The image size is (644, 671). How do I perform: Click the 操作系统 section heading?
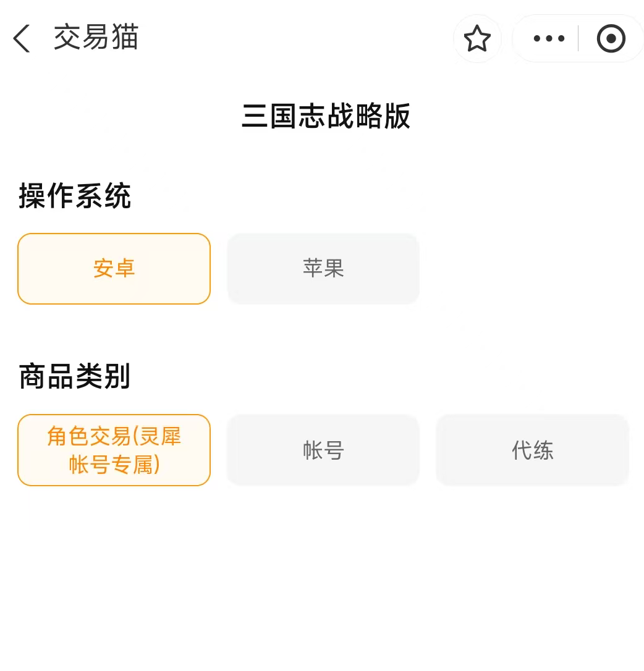[75, 196]
